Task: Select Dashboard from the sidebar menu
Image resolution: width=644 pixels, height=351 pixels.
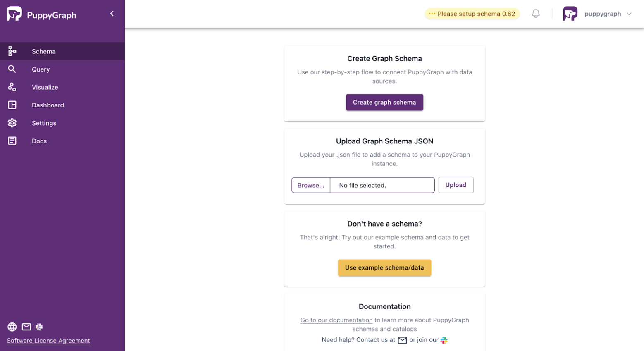Action: [48, 105]
